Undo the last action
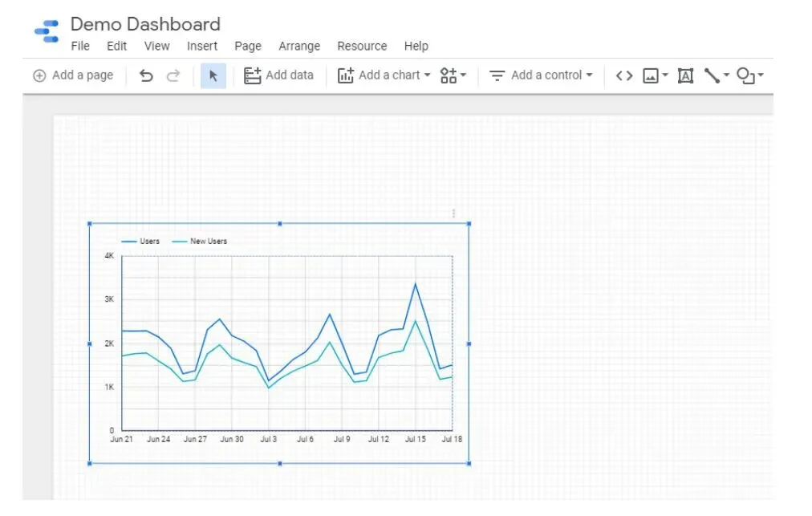Viewport: 812px width, 516px height. tap(146, 75)
